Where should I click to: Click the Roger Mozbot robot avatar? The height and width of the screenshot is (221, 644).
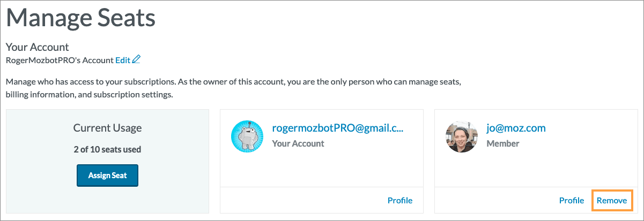pos(247,136)
